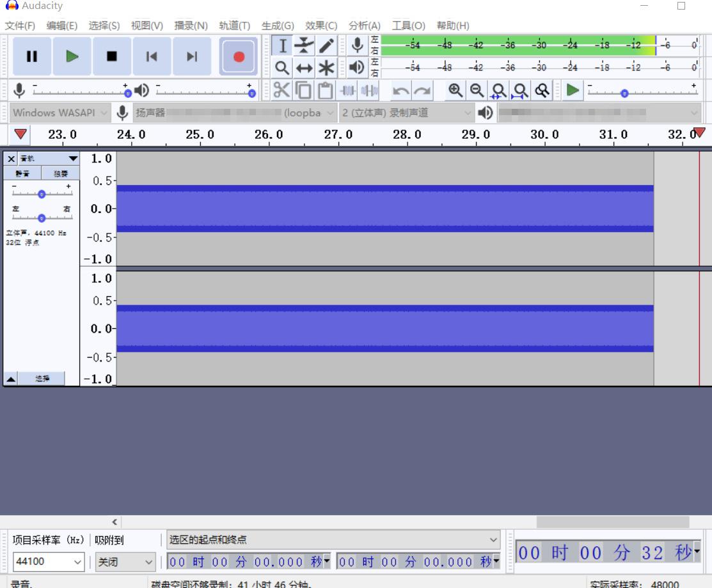Screen dimensions: 712x588
Task: Open project sample rate 44100 dropdown
Action: click(x=48, y=562)
